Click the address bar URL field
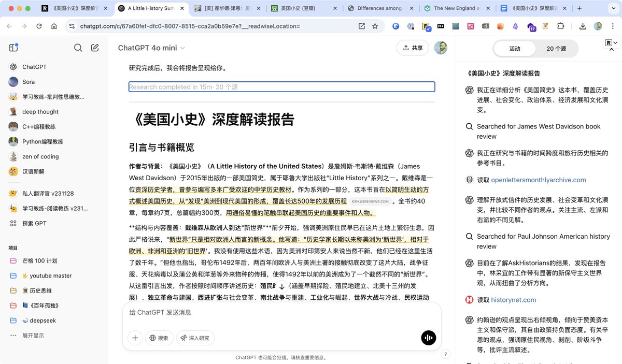Screen dimensions: 622x364 point(189,26)
